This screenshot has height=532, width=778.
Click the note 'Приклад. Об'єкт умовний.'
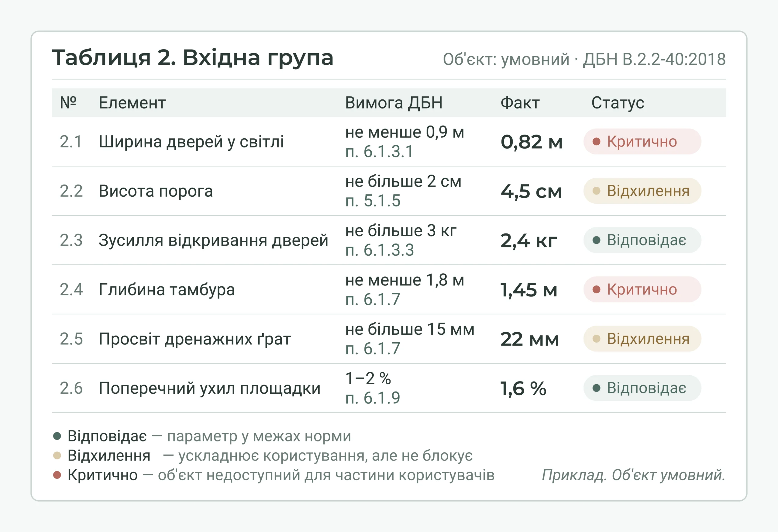[x=633, y=475]
